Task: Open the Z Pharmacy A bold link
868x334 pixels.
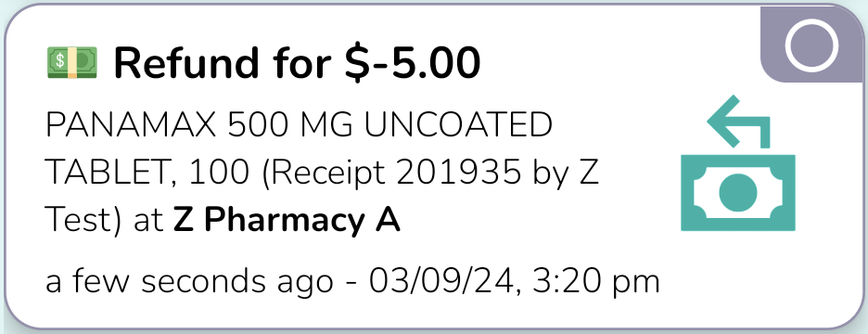Action: (x=287, y=221)
